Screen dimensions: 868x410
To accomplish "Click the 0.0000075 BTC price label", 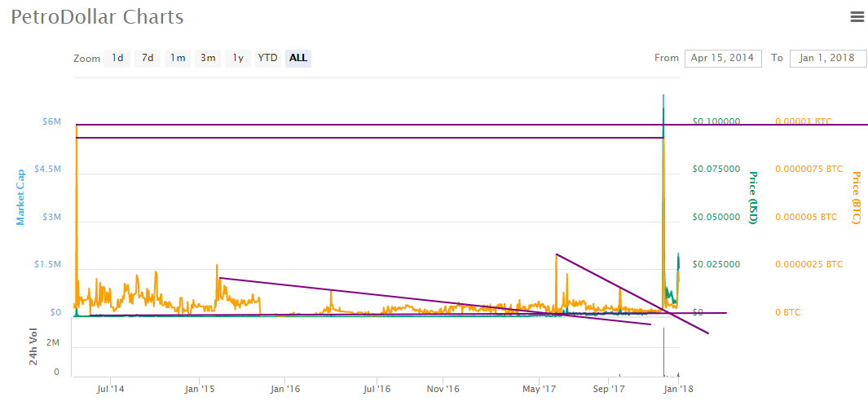I will 809,170.
